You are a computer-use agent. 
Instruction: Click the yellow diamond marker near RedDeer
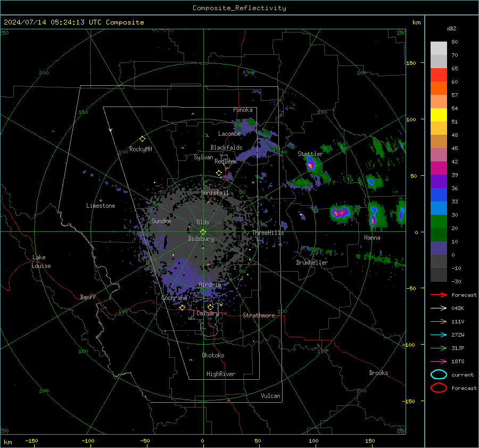(x=219, y=173)
